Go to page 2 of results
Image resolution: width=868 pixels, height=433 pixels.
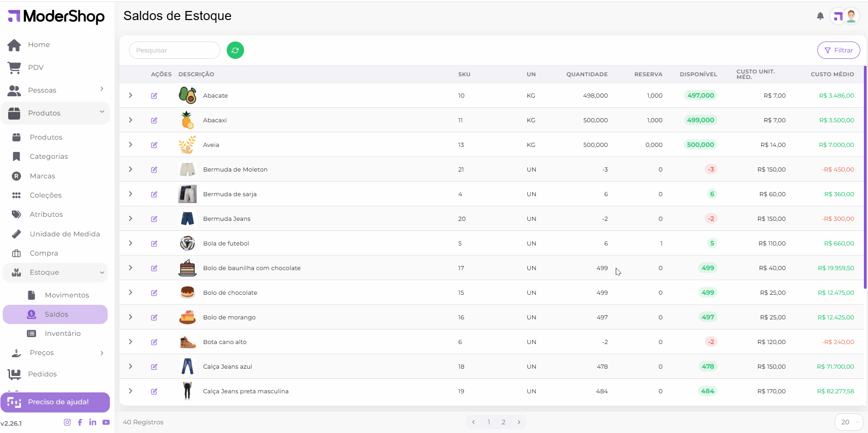click(503, 422)
